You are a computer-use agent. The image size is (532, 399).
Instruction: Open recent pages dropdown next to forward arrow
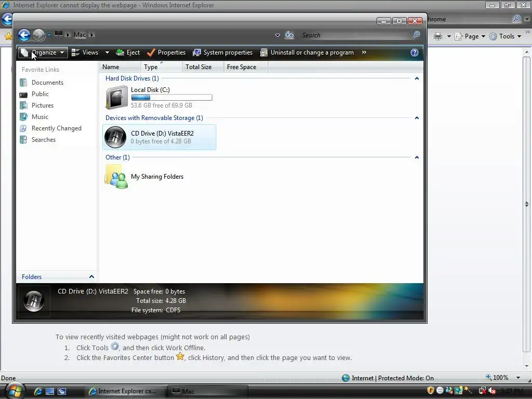pyautogui.click(x=49, y=35)
